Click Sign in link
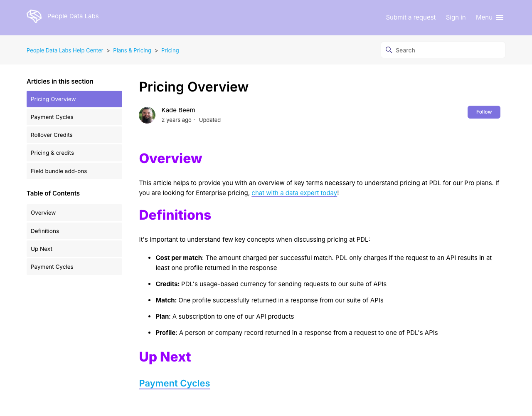Viewport: 532px width, 416px height. pos(456,17)
